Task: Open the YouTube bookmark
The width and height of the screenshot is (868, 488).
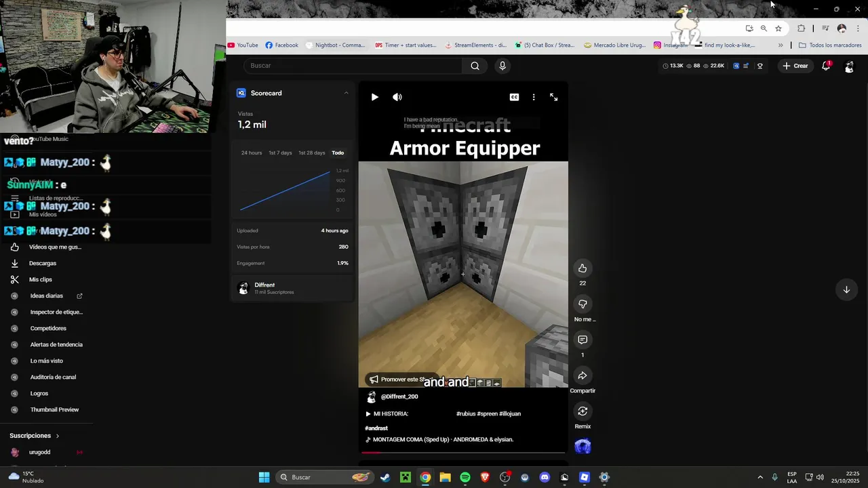Action: (x=243, y=45)
